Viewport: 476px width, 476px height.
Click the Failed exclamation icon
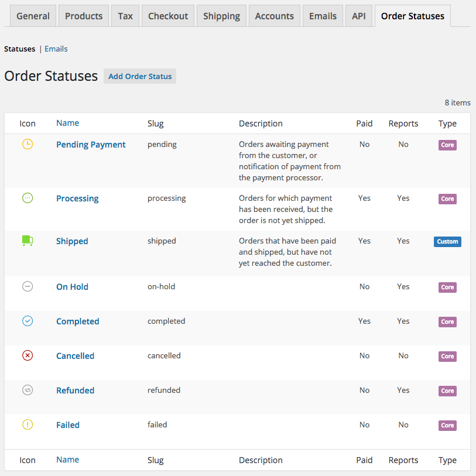(x=27, y=424)
